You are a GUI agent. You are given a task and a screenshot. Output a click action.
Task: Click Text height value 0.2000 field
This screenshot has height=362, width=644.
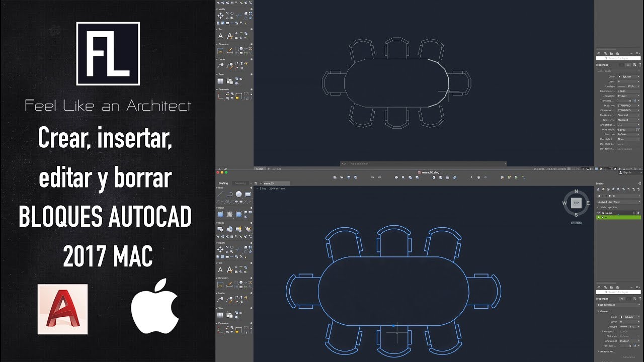(626, 130)
